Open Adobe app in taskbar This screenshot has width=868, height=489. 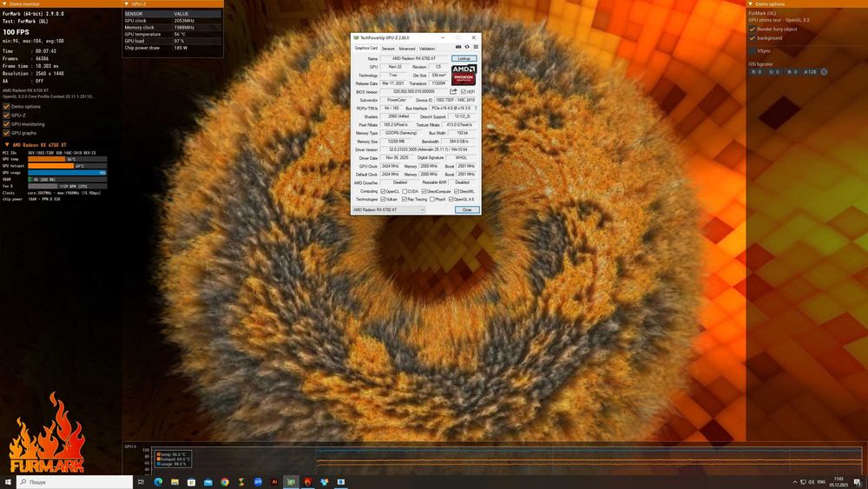coord(274,482)
